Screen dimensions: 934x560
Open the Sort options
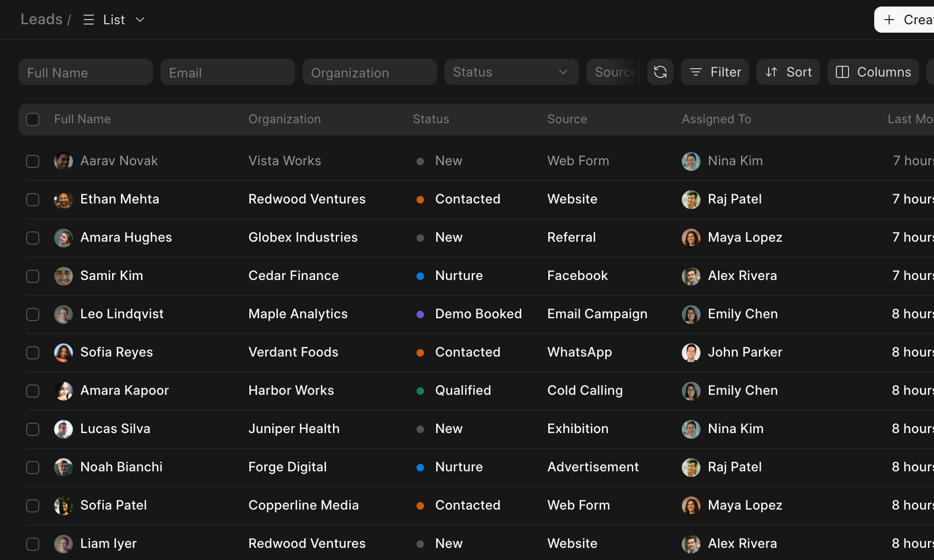click(788, 72)
